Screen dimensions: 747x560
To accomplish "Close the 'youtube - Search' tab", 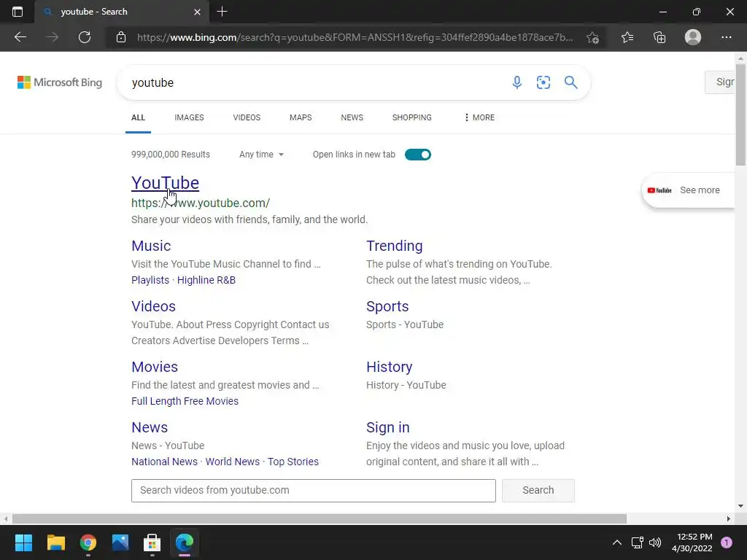I will pyautogui.click(x=197, y=12).
